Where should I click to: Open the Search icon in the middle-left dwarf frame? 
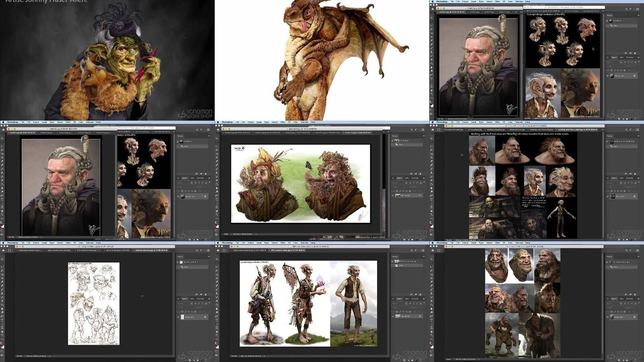197,130
